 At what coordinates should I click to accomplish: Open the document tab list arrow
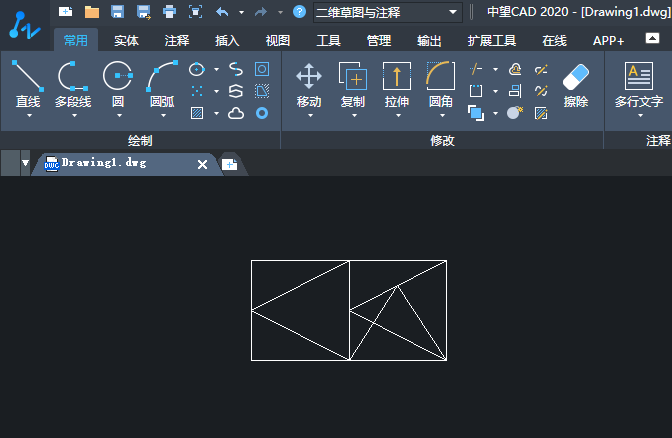25,163
